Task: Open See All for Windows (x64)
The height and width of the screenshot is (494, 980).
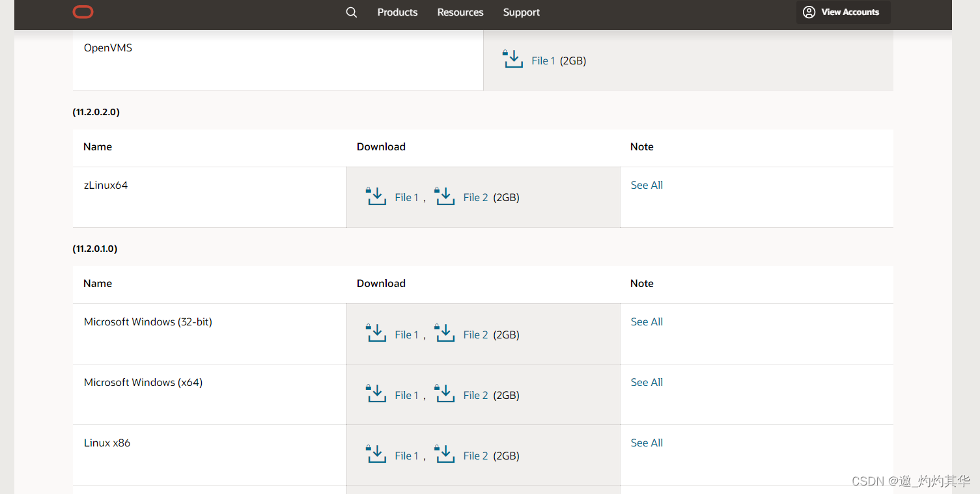Action: pos(647,383)
